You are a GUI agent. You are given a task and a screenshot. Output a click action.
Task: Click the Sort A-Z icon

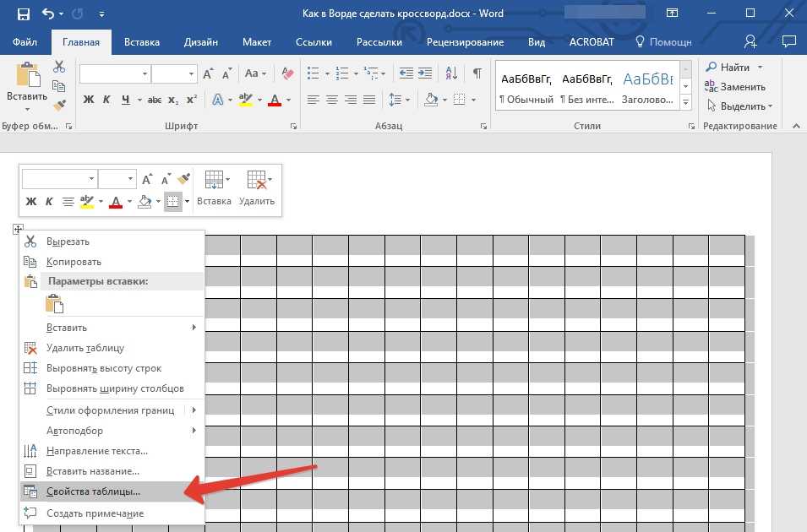[x=451, y=74]
